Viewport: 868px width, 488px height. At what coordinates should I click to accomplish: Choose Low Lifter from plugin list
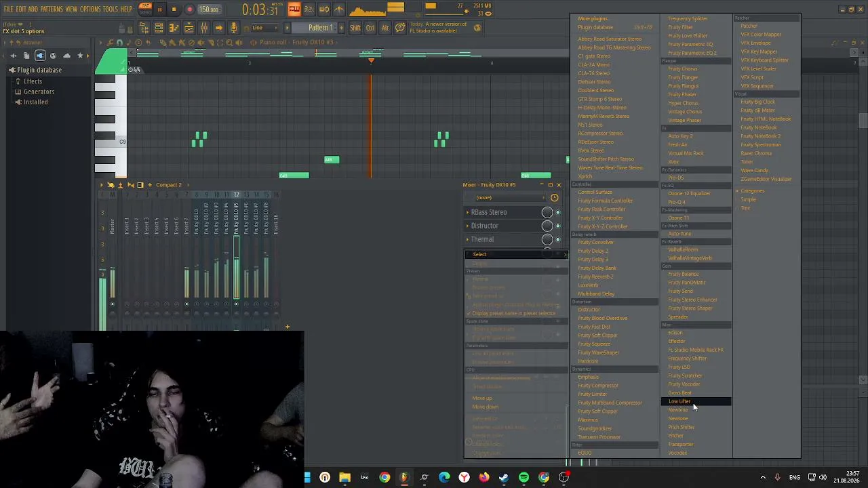click(x=696, y=401)
